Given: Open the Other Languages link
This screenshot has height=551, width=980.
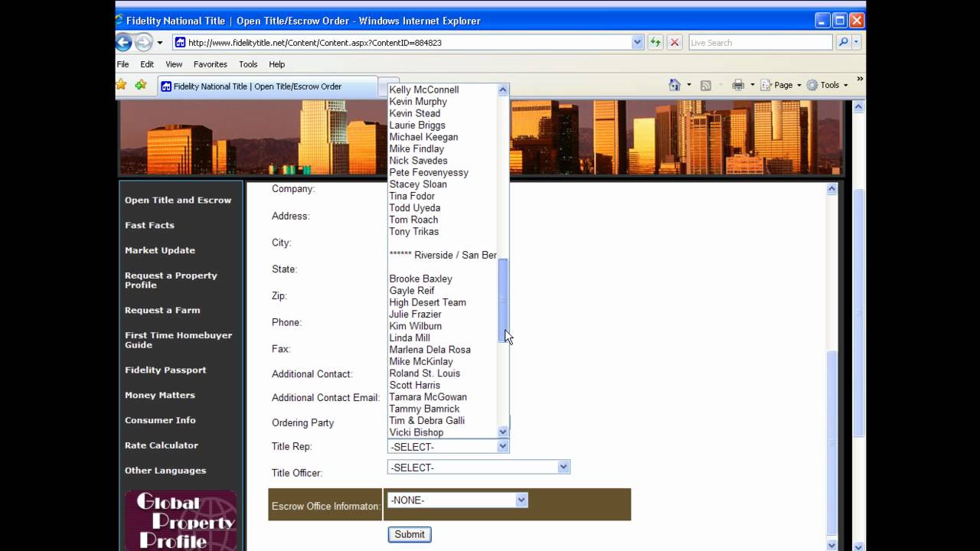Looking at the screenshot, I should (x=165, y=471).
